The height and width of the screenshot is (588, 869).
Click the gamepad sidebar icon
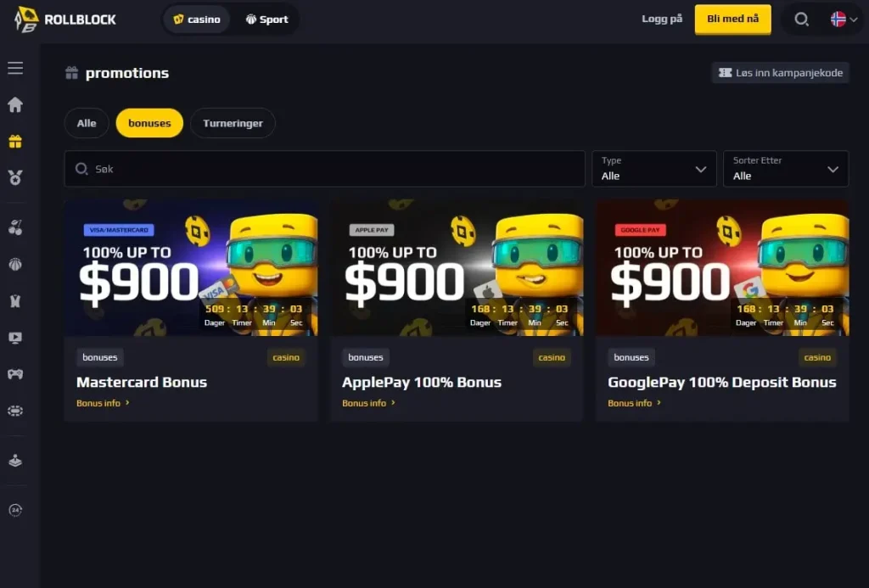pyautogui.click(x=15, y=374)
